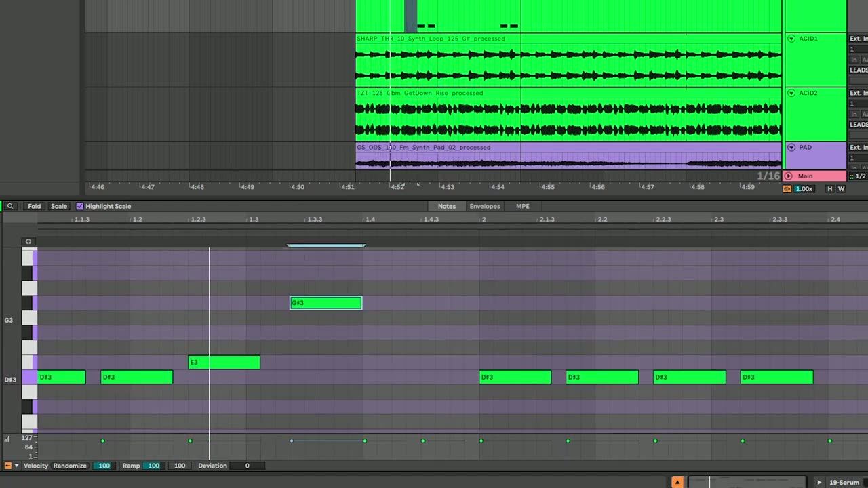Click the Randomize velocity button
Viewport: 868px width, 488px height.
click(x=70, y=466)
